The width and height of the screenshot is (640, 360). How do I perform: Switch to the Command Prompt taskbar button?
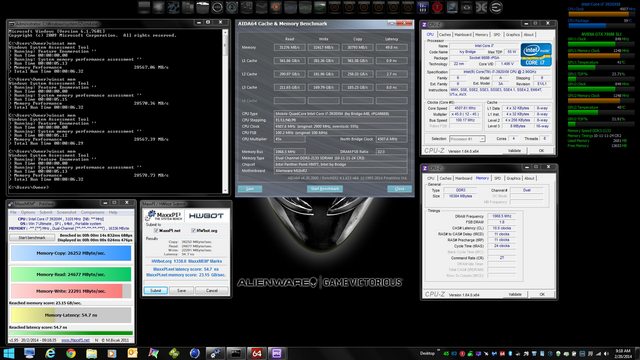tap(236, 353)
